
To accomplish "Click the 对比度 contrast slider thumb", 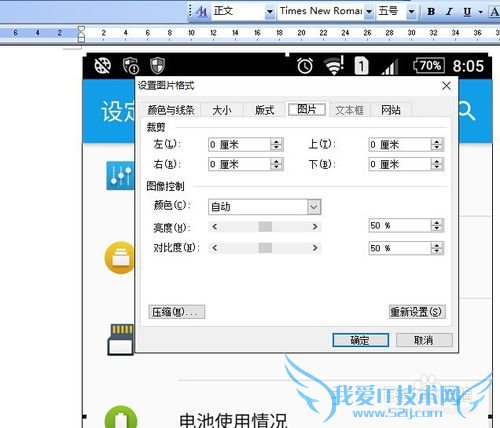I will (x=265, y=248).
